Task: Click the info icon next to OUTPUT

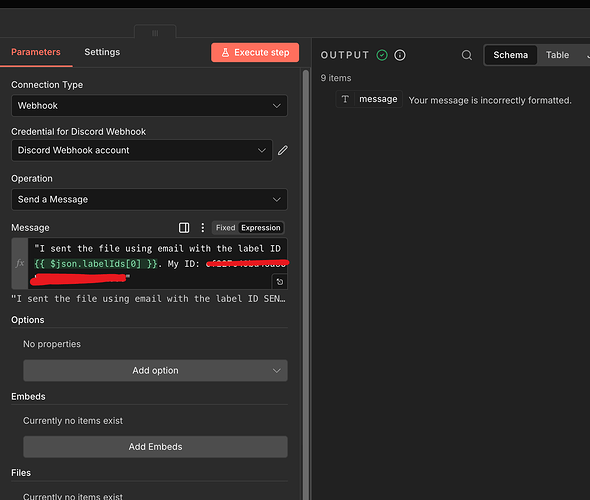Action: [400, 55]
